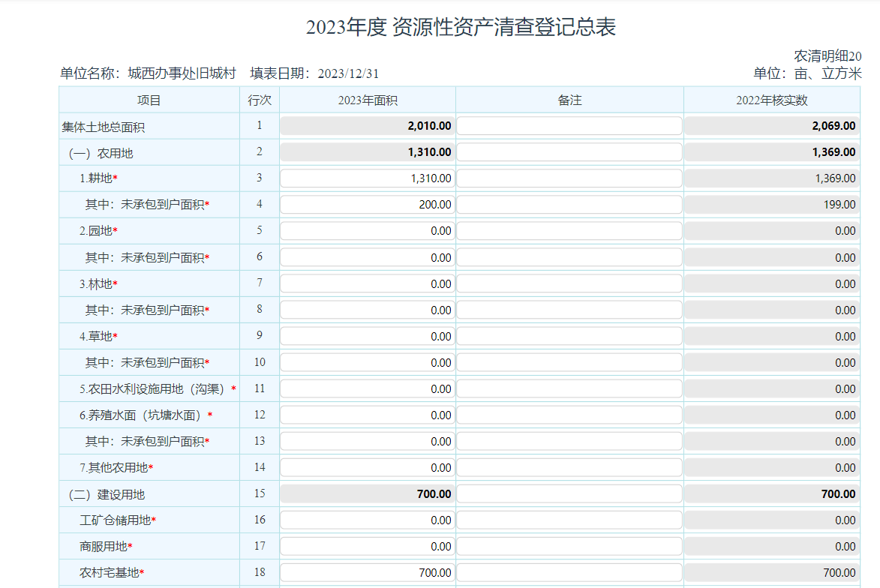The height and width of the screenshot is (588, 880).
Task: Click 备注 field for row 6
Action: pyautogui.click(x=569, y=257)
